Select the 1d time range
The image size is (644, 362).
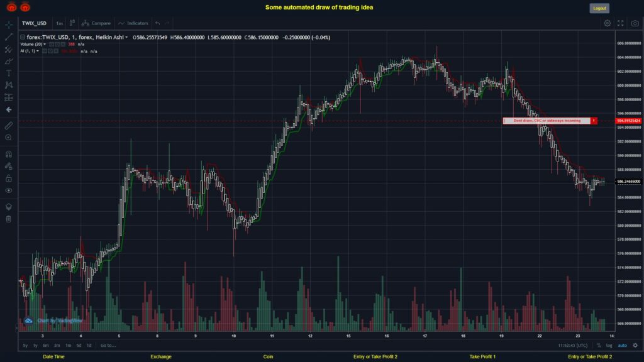[89, 346]
